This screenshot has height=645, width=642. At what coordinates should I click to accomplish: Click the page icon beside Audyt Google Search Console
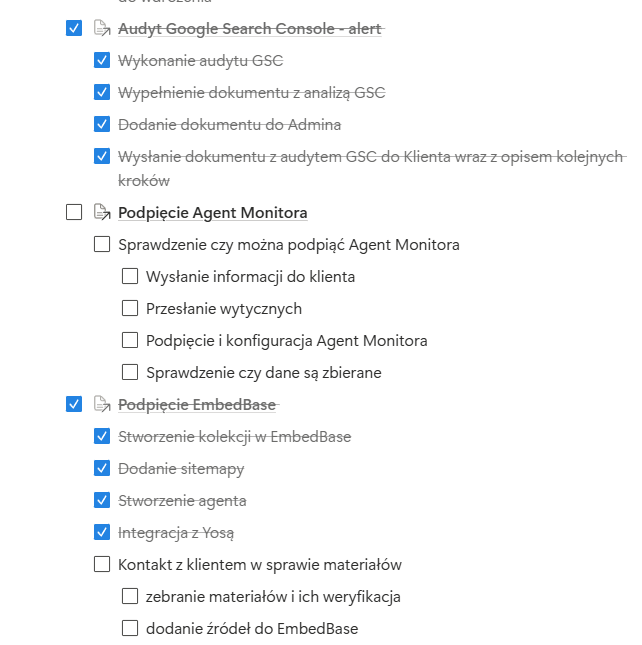(101, 29)
